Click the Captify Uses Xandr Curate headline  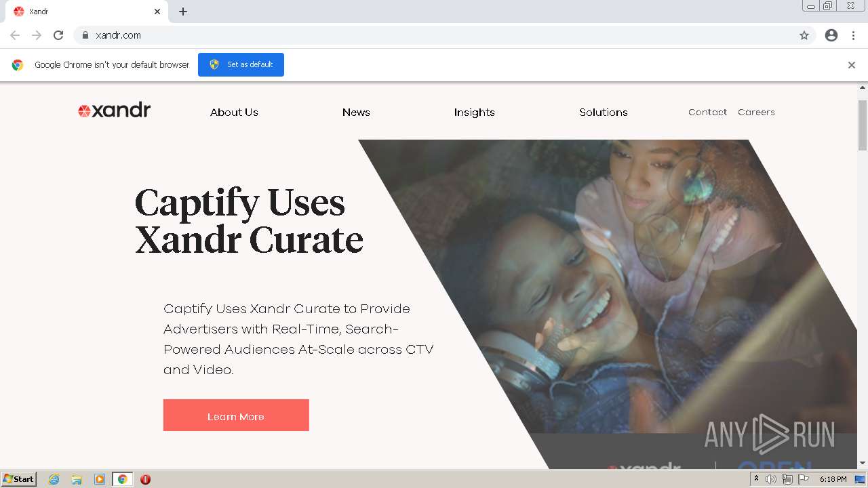click(249, 221)
